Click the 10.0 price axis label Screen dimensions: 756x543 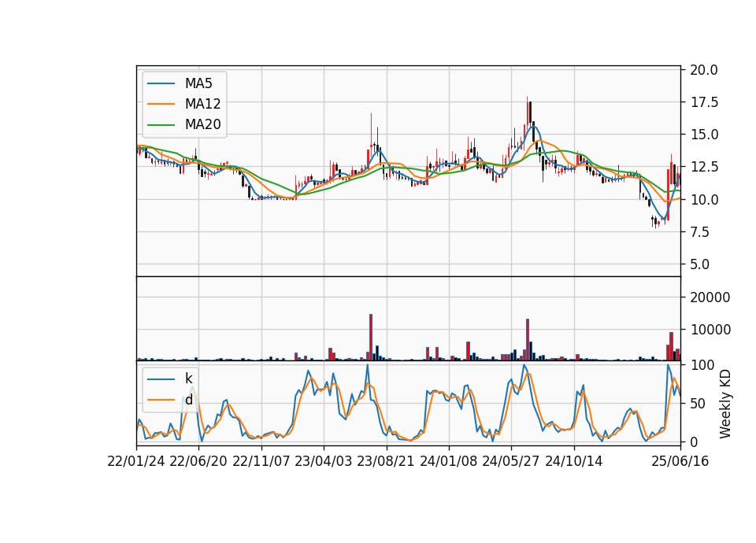pos(704,199)
